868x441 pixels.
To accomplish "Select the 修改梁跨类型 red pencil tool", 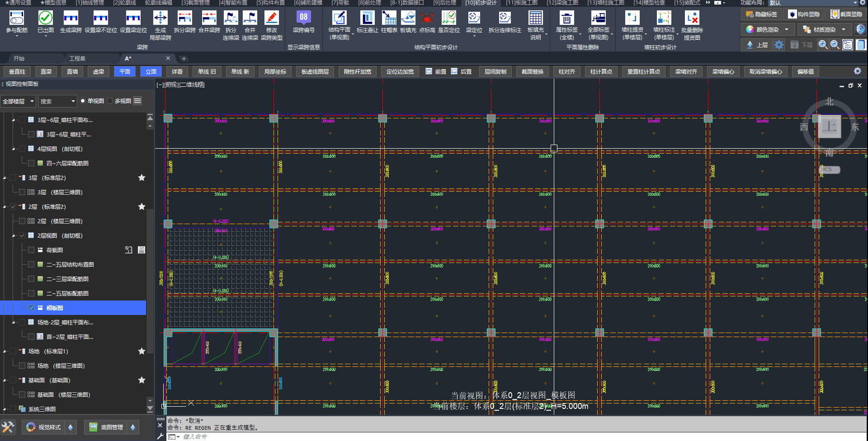I will [x=271, y=19].
